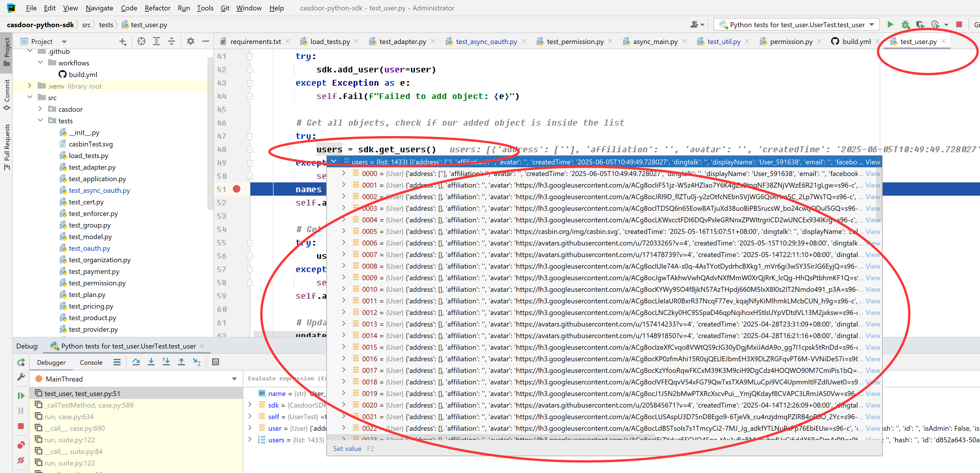Image resolution: width=980 pixels, height=473 pixels.
Task: Open test_oauth.py in project tree
Action: [90, 248]
